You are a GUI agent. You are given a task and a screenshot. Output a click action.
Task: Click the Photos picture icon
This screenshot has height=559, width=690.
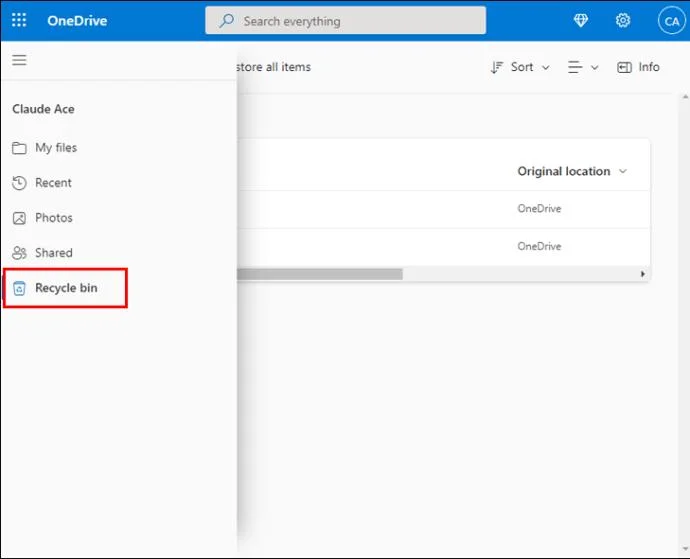pos(19,218)
